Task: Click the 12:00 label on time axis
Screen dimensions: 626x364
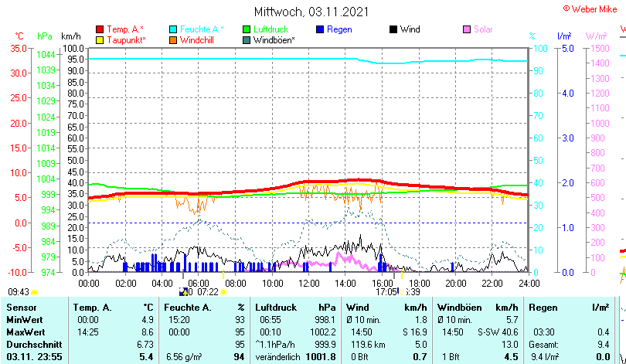Action: point(309,283)
